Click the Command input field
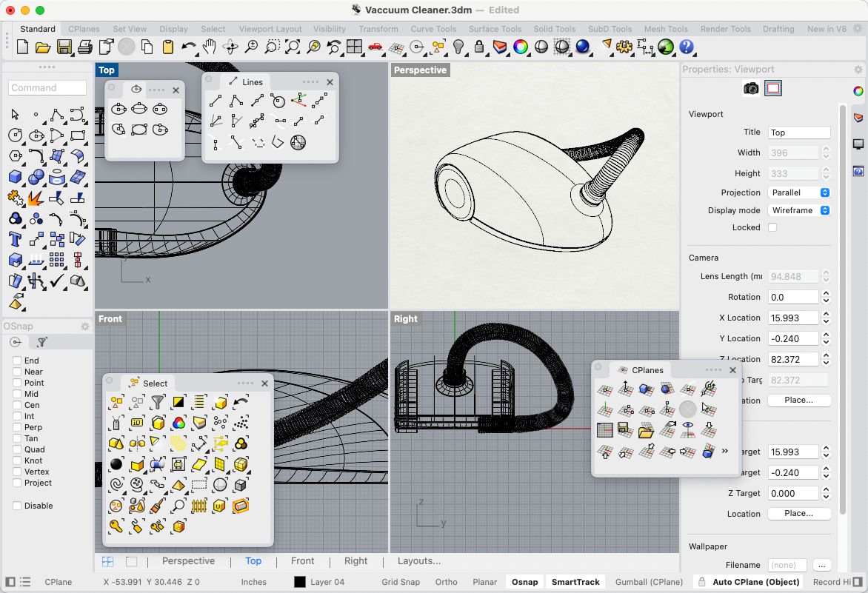 47,87
